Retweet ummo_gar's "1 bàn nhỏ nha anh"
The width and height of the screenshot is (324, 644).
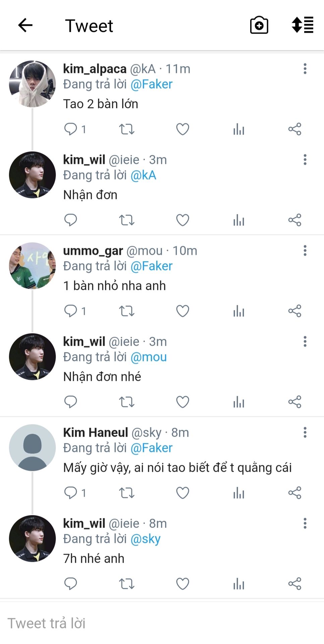pos(127,311)
